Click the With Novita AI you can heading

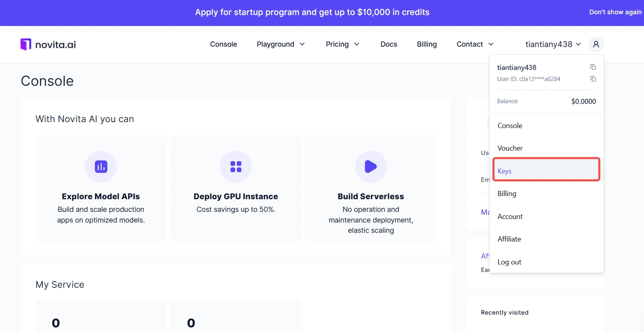click(85, 119)
